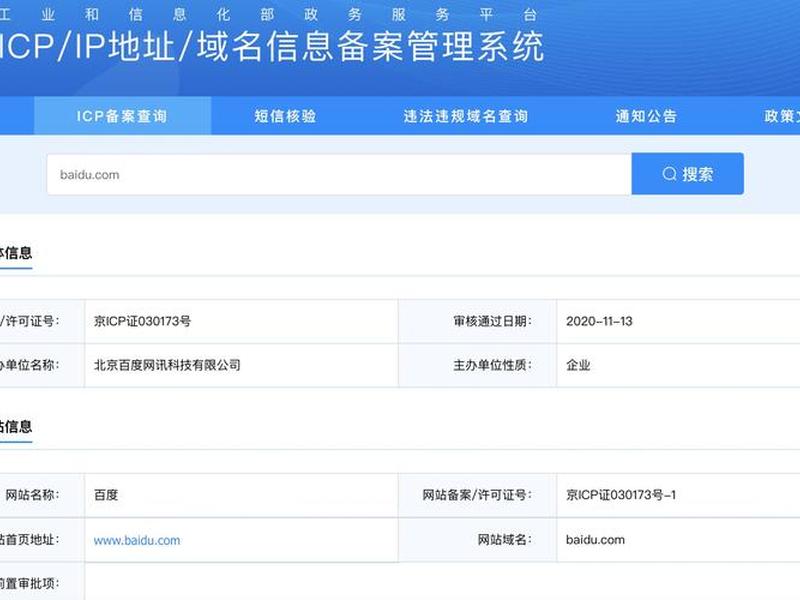Open the www.baidu.com homepage link
Image resolution: width=800 pixels, height=600 pixels.
[x=137, y=540]
